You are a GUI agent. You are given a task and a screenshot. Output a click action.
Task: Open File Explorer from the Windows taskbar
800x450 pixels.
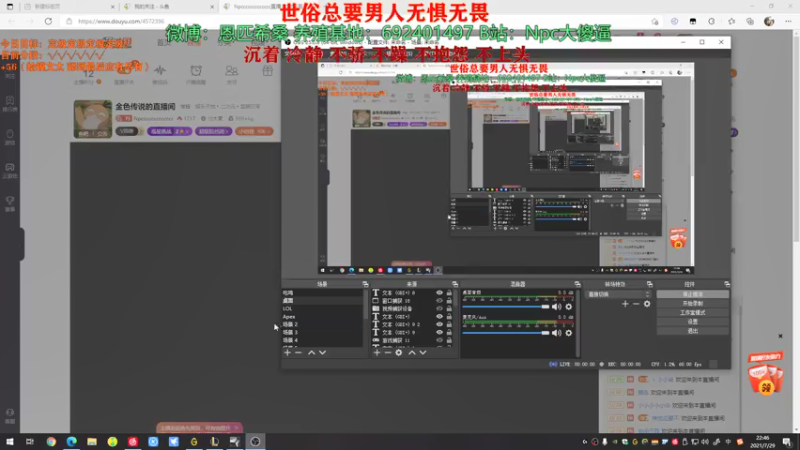point(92,441)
